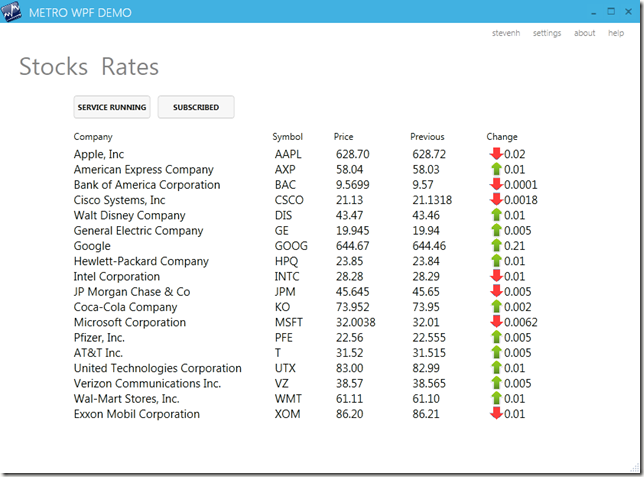The height and width of the screenshot is (477, 644).
Task: Select Coca-Cola Company name
Action: point(125,307)
